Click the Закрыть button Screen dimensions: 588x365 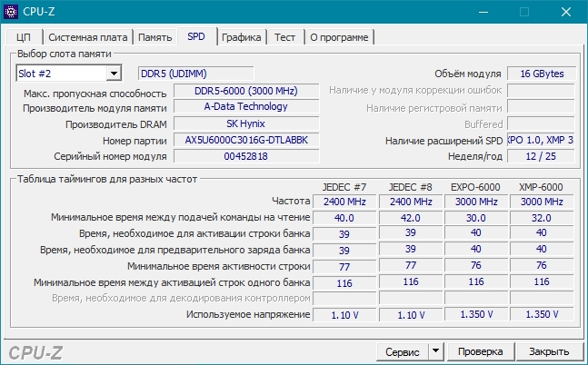click(x=549, y=351)
